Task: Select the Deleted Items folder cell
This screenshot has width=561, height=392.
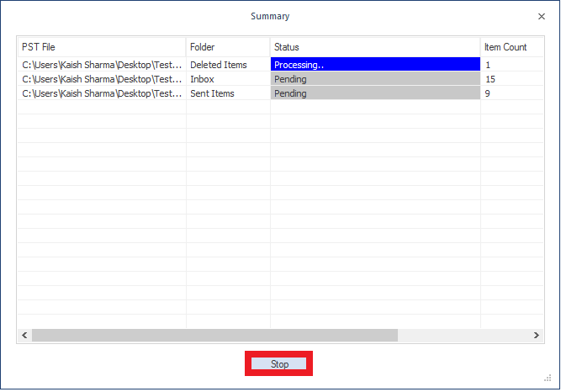Action: coord(228,65)
